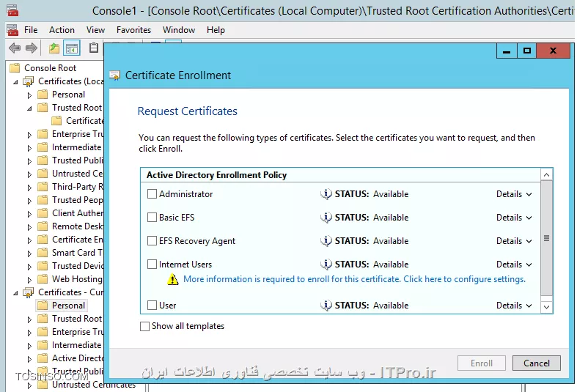Open the Favorites menu

(x=133, y=30)
